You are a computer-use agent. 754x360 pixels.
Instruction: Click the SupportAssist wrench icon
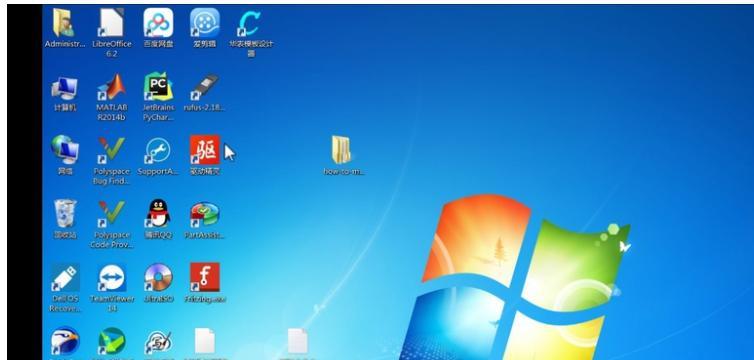point(158,151)
